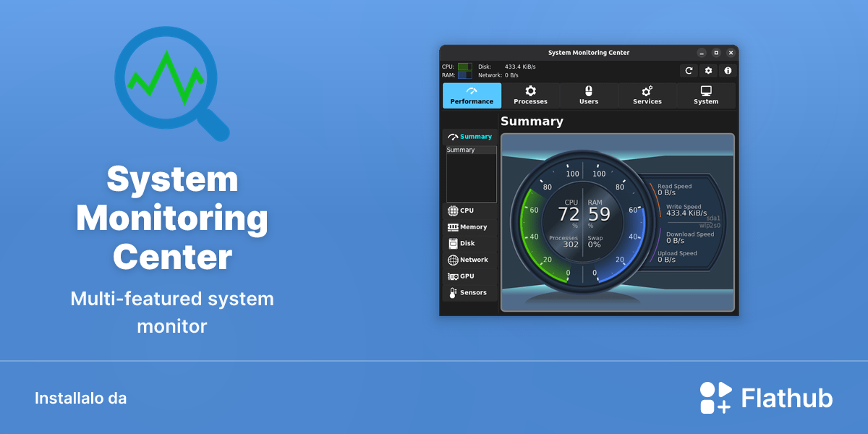Screen dimensions: 868x434
Task: Open the About info icon
Action: point(728,70)
